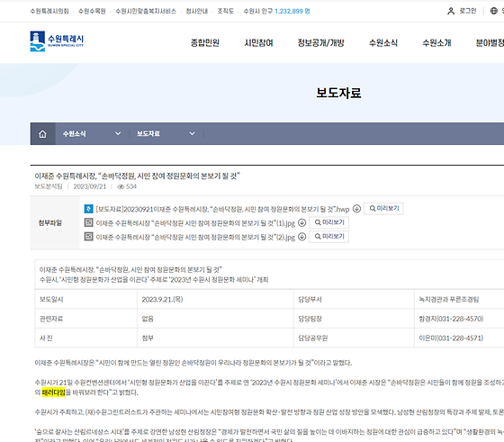Open the 수원소개 main menu

point(436,42)
